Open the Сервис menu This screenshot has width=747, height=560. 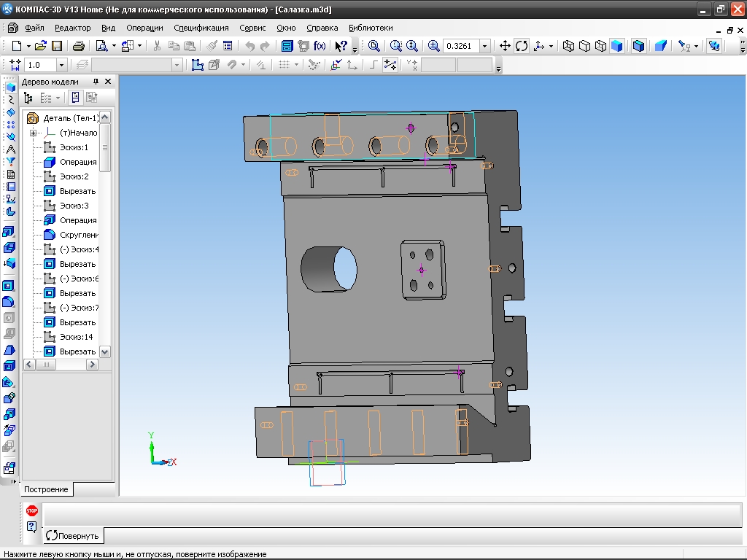[x=252, y=28]
